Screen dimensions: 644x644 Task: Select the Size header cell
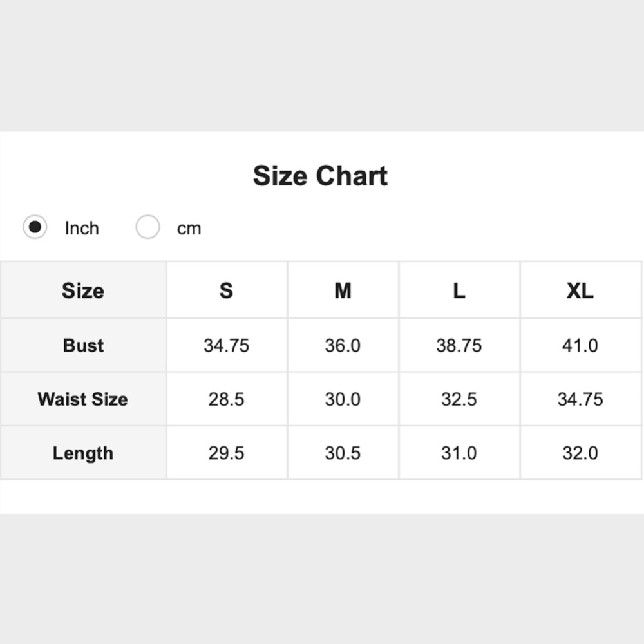coord(83,290)
